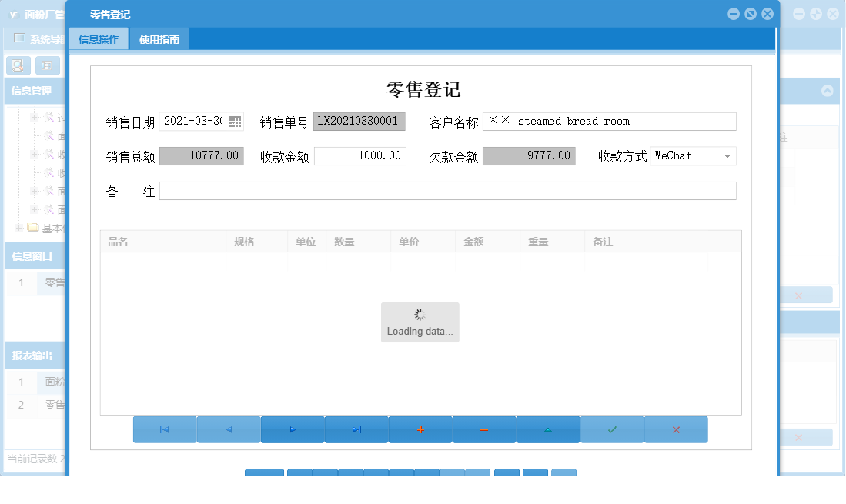
Task: Click the 备注 remarks input field
Action: (x=448, y=190)
